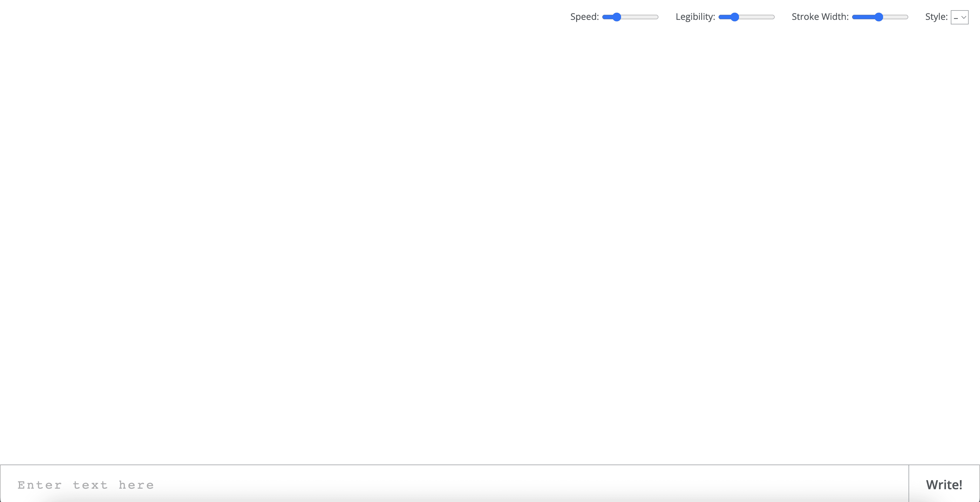Image resolution: width=980 pixels, height=502 pixels.
Task: Click the Legibility slider handle
Action: [x=735, y=17]
